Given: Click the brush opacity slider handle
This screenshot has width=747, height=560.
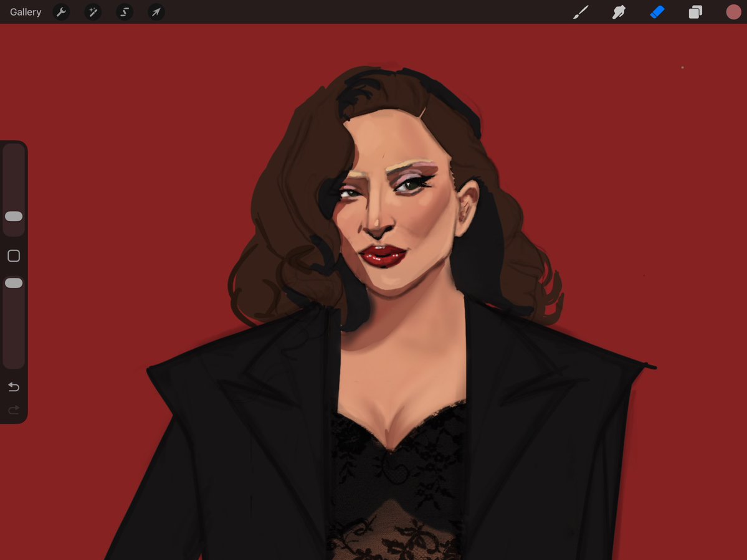Looking at the screenshot, I should [14, 283].
